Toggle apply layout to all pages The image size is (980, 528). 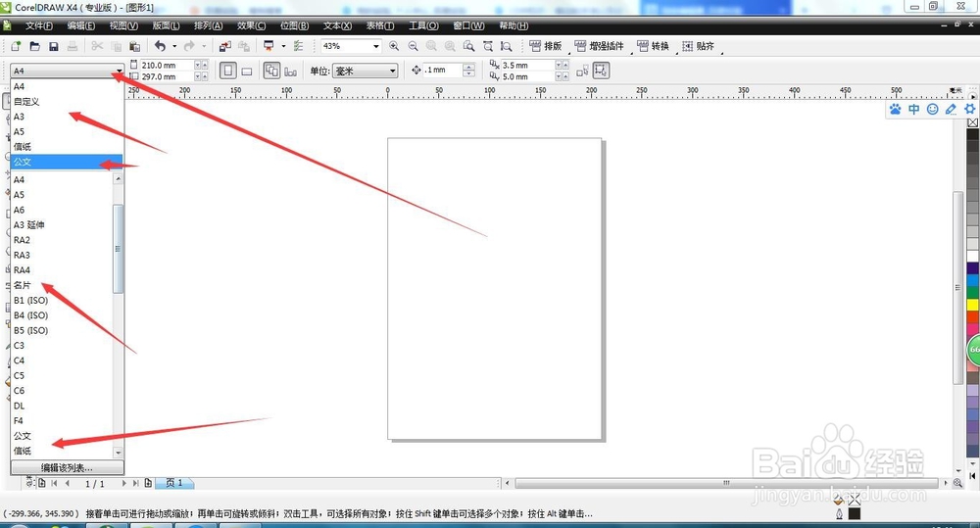271,71
